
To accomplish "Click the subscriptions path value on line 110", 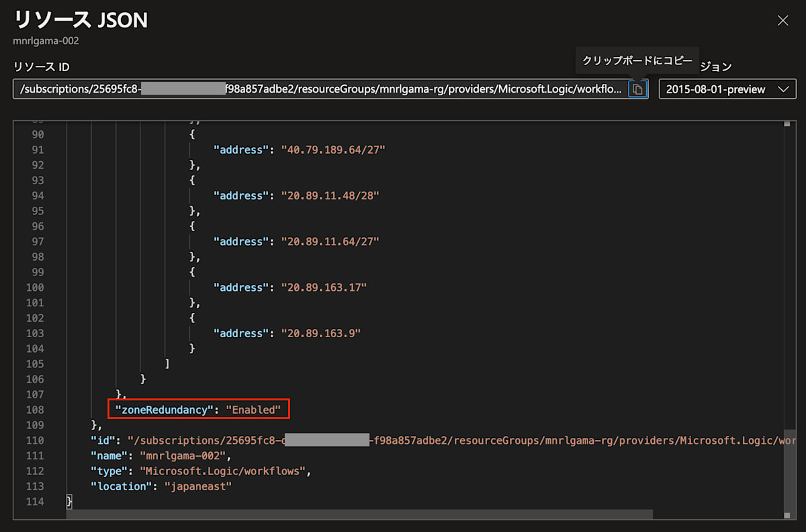I will coord(461,440).
